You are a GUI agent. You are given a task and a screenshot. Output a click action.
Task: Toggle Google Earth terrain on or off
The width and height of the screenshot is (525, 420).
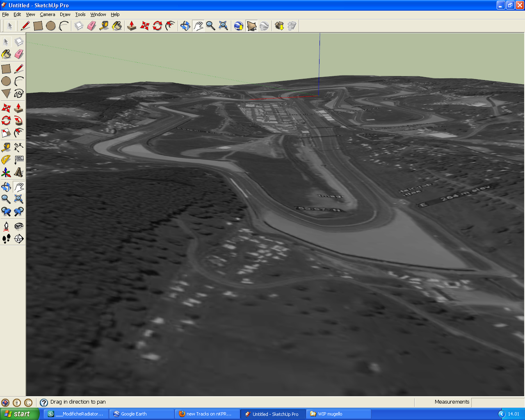(251, 26)
